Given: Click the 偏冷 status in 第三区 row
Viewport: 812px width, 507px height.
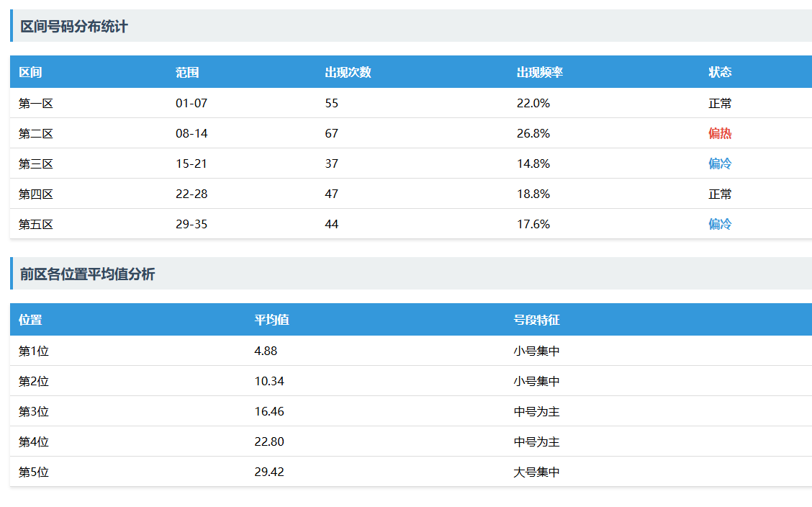Looking at the screenshot, I should [720, 163].
